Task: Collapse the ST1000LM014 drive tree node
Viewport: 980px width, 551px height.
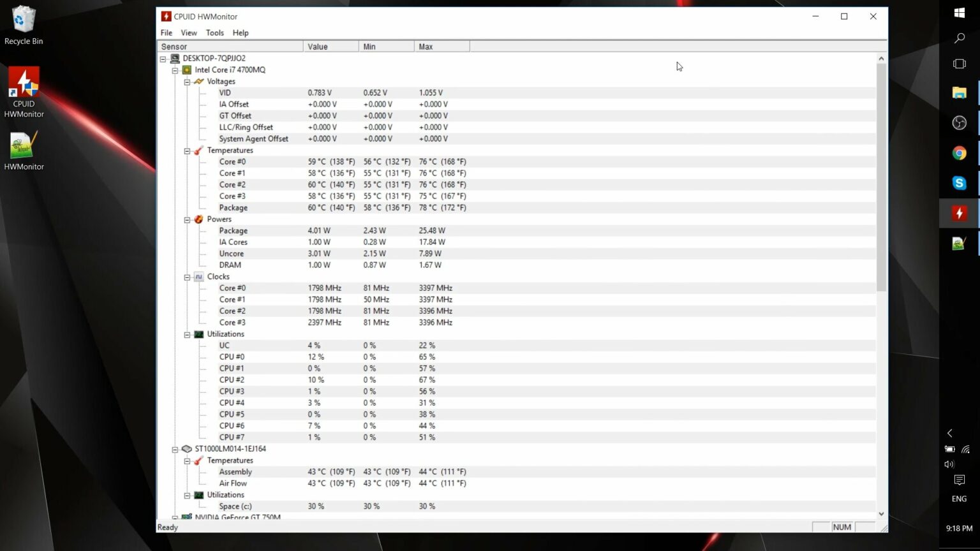Action: (175, 449)
